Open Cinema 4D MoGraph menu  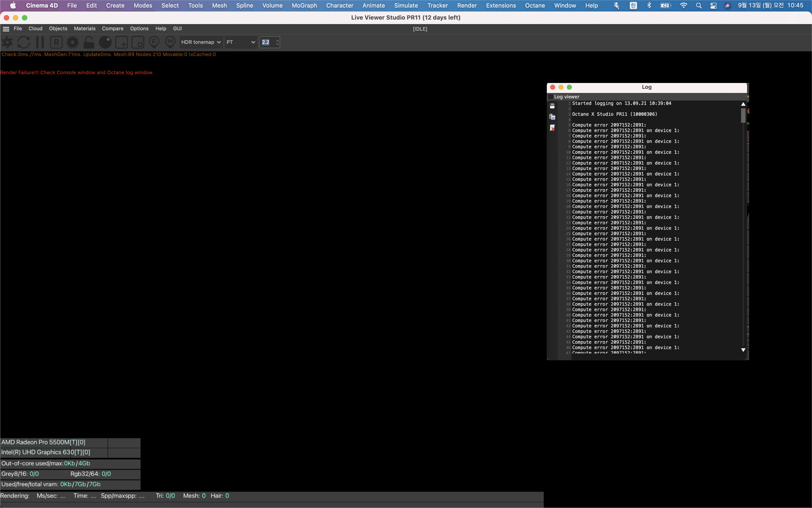pyautogui.click(x=304, y=5)
